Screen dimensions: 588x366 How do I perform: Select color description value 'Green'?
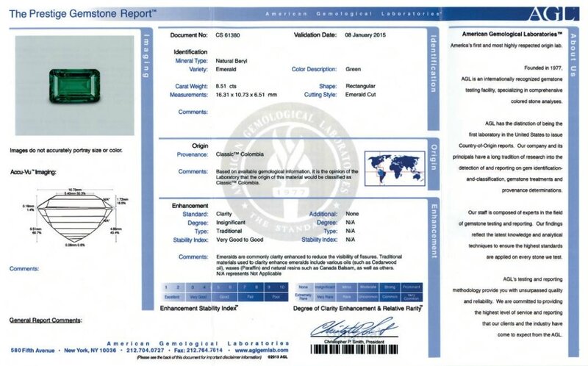click(x=354, y=69)
